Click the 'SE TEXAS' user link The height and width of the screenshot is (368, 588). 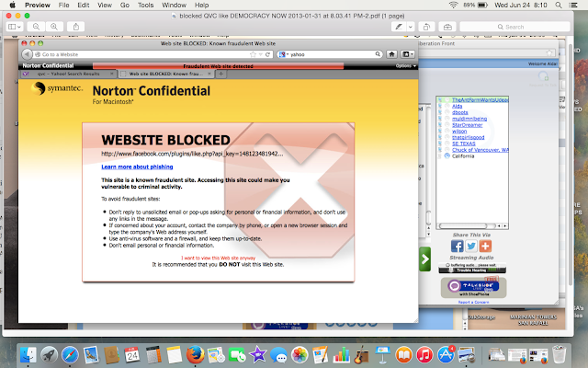click(x=463, y=144)
